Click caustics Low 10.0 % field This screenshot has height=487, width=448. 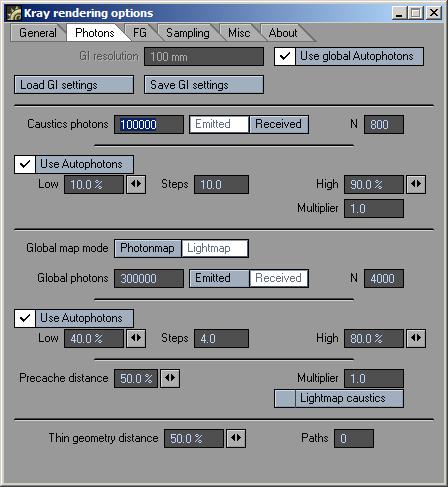click(x=94, y=184)
